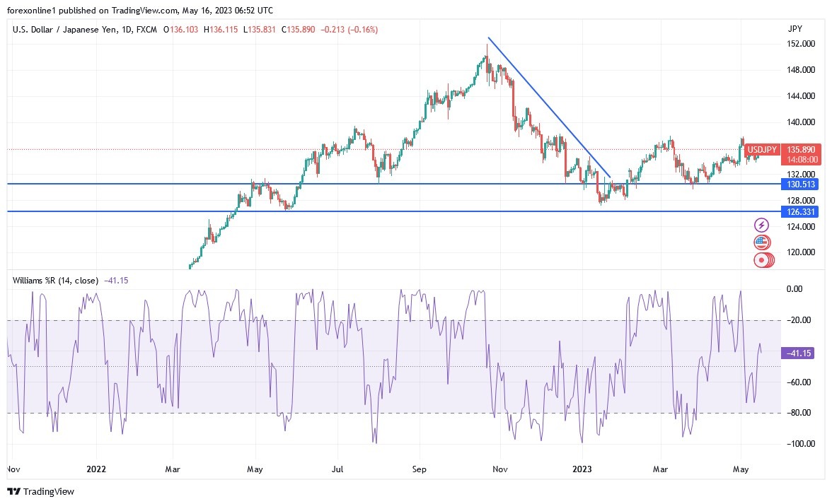Image resolution: width=832 pixels, height=504 pixels.
Task: Click the 2023 label on the time axis
Action: coord(582,469)
